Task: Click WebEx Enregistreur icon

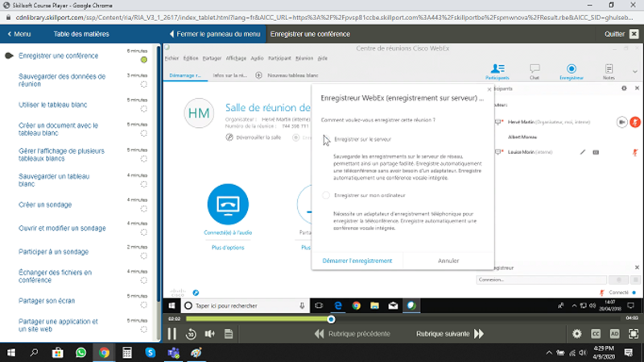Action: [572, 72]
